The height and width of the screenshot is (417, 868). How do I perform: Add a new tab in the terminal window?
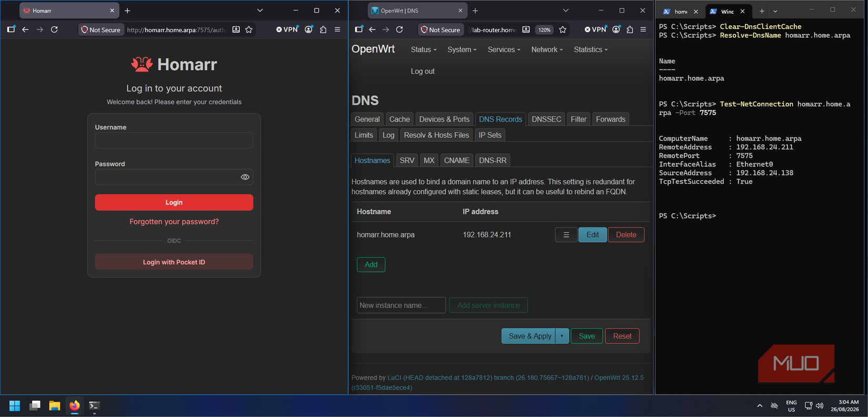click(761, 11)
